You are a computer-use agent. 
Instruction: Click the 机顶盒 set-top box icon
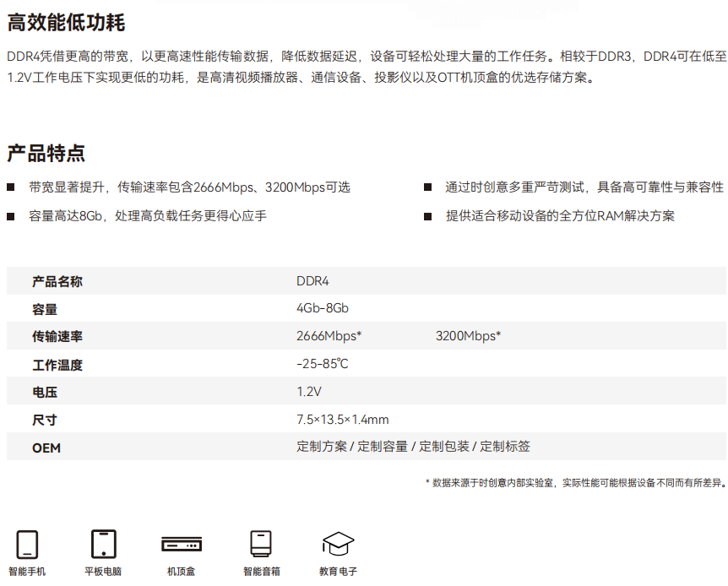[x=180, y=545]
